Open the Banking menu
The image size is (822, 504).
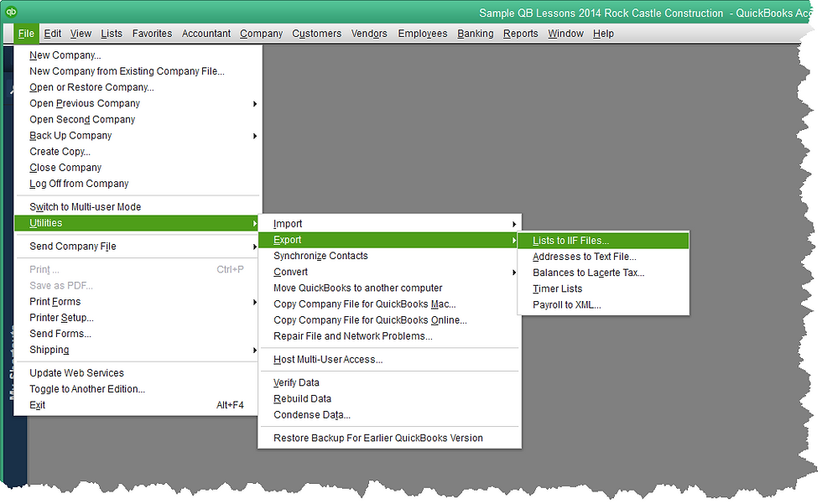(x=475, y=34)
